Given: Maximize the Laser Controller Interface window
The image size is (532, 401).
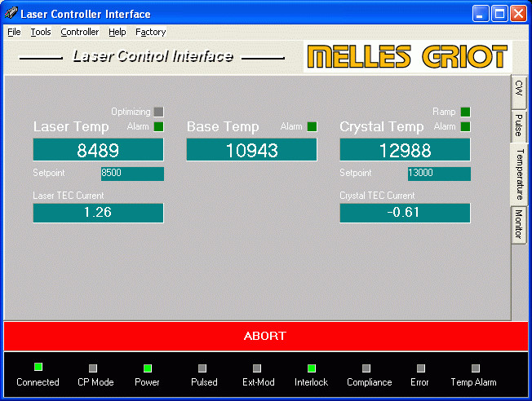Looking at the screenshot, I should pos(499,14).
